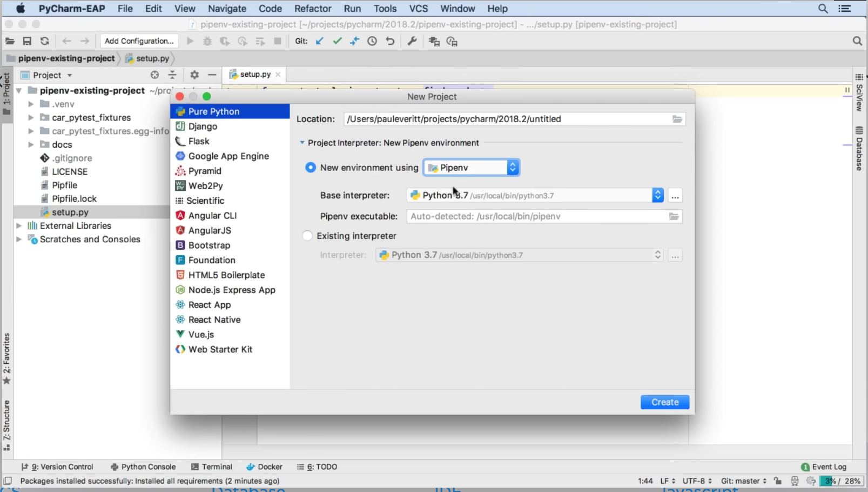Image resolution: width=868 pixels, height=492 pixels.
Task: Select Flask project type
Action: [230, 141]
